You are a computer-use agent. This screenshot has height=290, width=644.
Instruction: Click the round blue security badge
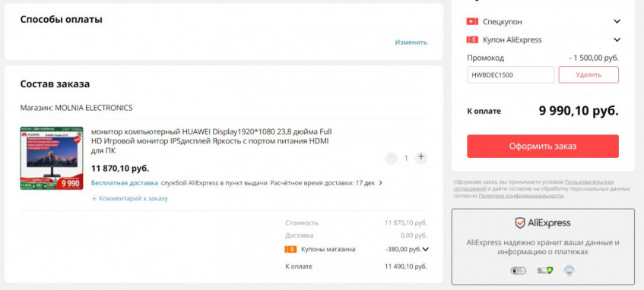click(569, 270)
